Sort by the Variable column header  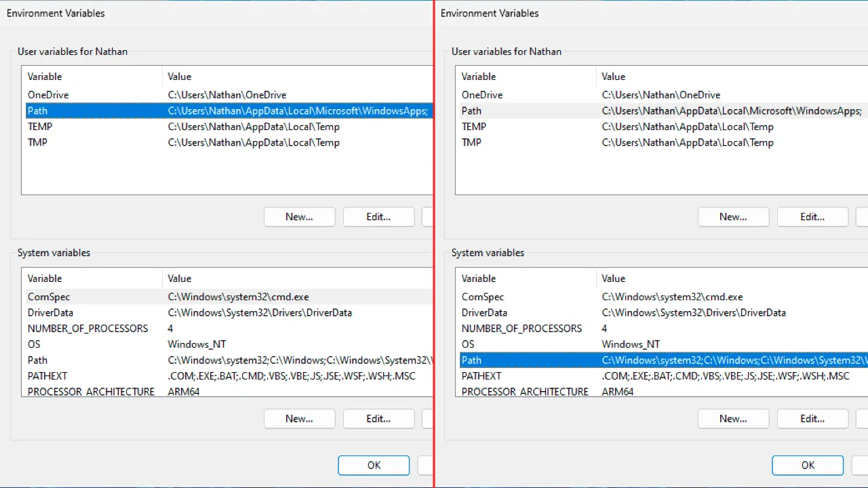[x=45, y=76]
